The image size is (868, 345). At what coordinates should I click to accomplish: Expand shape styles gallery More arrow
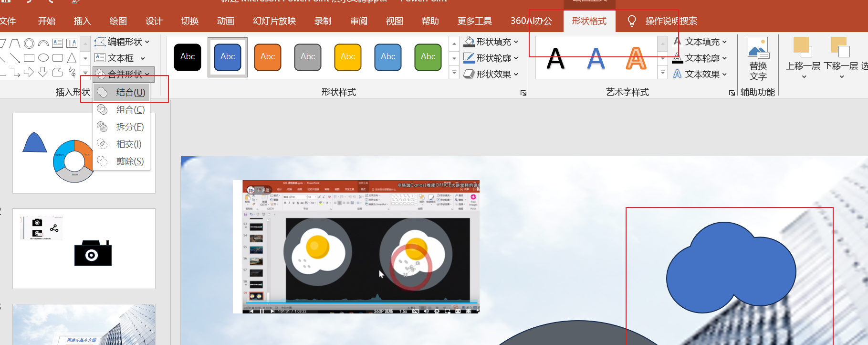coord(454,73)
